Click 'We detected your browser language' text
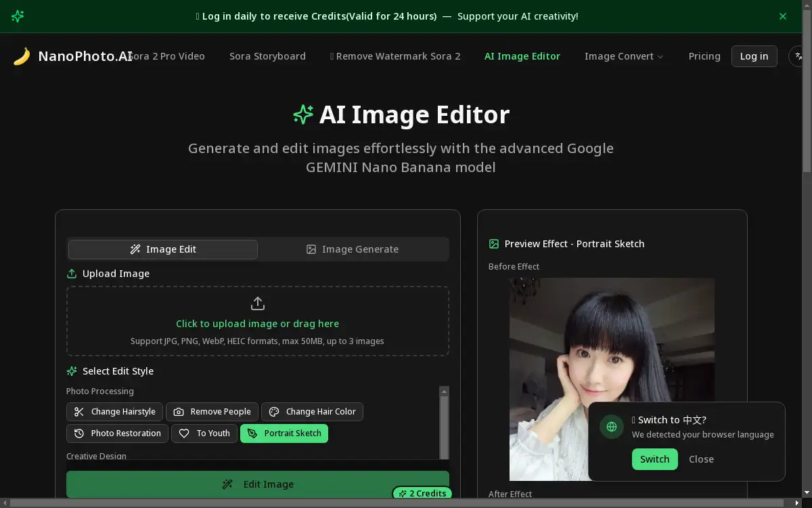 tap(703, 435)
